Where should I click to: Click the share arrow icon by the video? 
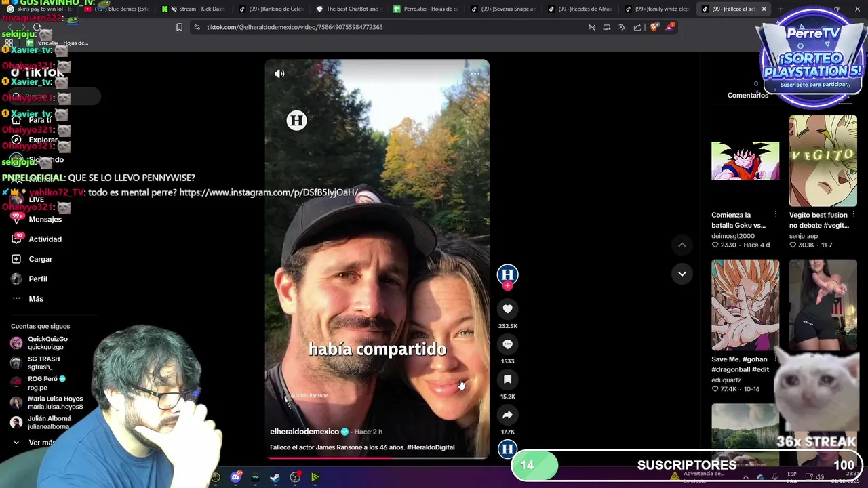pyautogui.click(x=507, y=415)
